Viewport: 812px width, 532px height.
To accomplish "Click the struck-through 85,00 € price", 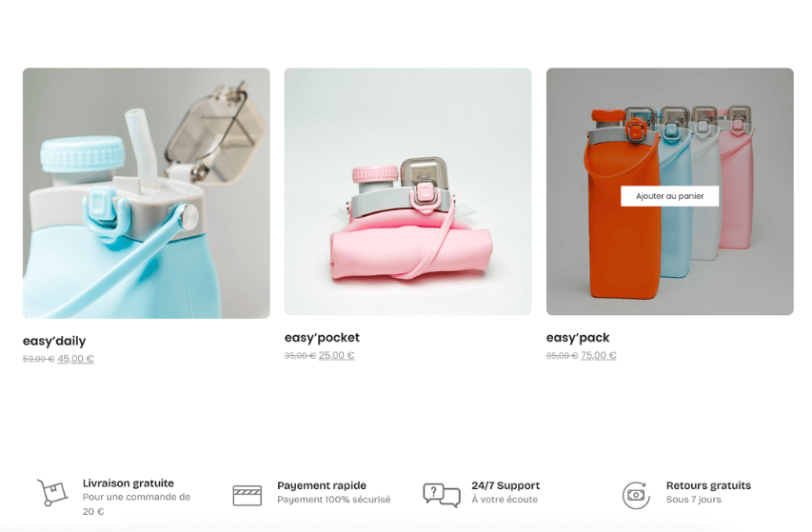I will pyautogui.click(x=562, y=356).
